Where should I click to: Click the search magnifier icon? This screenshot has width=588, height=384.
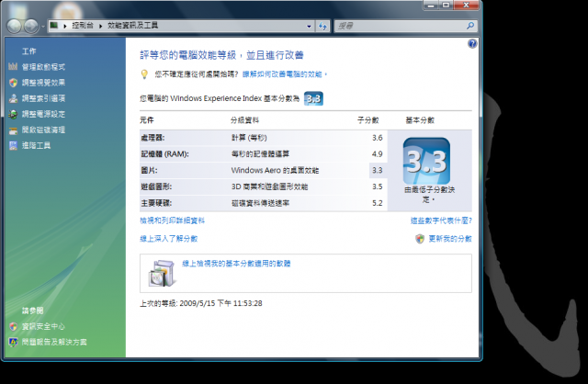tap(470, 26)
